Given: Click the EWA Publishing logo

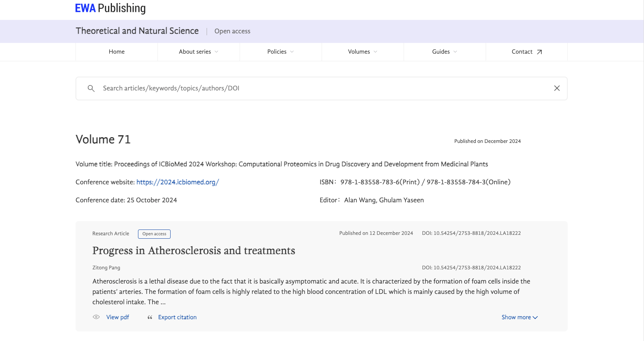Looking at the screenshot, I should tap(110, 8).
